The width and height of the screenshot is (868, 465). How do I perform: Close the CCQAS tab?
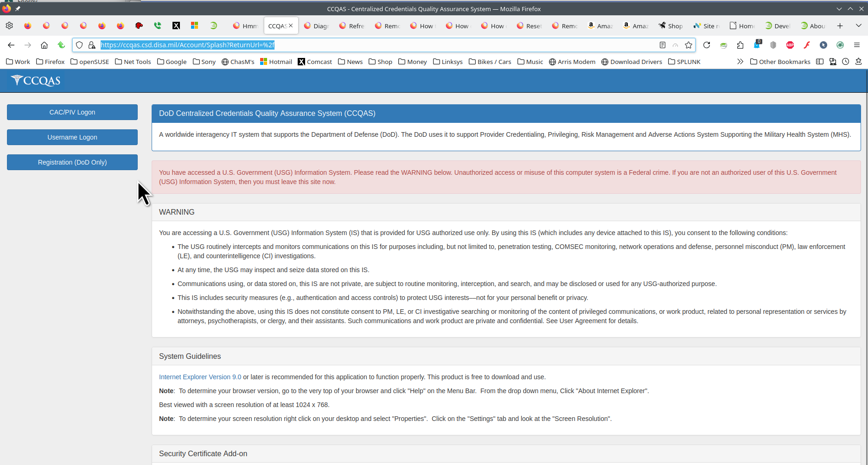[291, 25]
